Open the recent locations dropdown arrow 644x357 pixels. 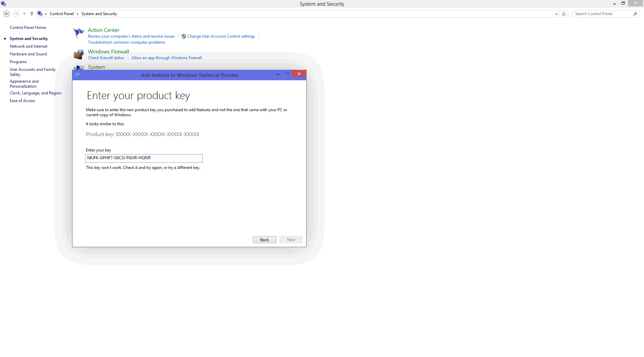point(24,14)
